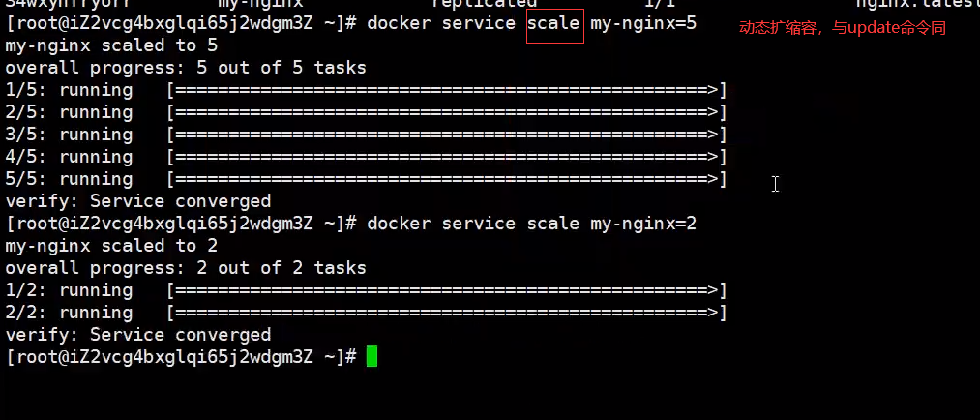Click the 1/5 running progress bar
Image resolution: width=980 pixels, height=420 pixels.
[447, 90]
